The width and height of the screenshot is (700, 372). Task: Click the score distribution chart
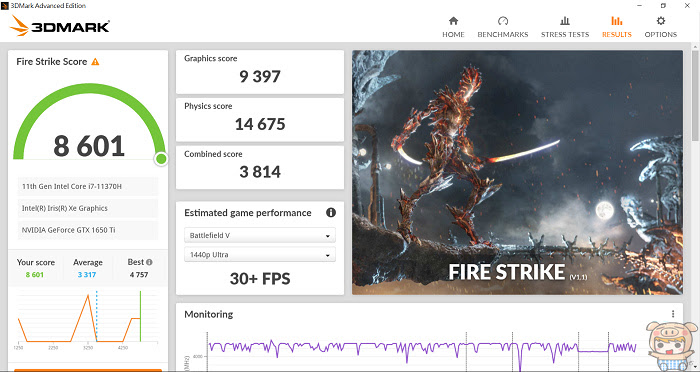(x=88, y=318)
